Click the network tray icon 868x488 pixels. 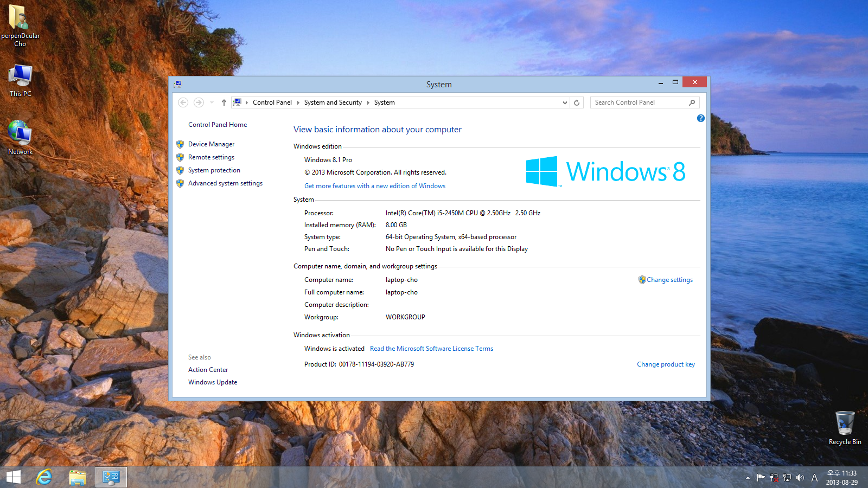point(787,478)
